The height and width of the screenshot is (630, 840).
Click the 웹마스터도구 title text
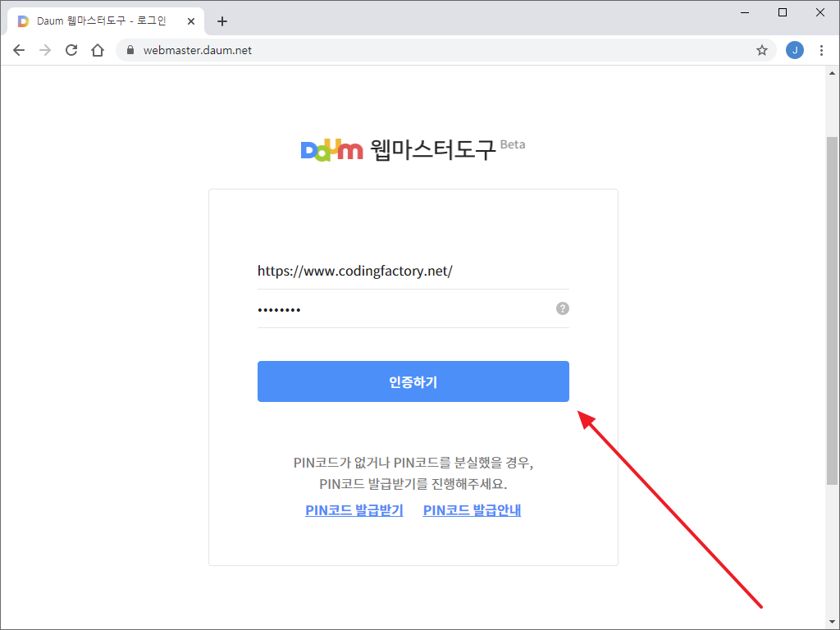tap(433, 149)
